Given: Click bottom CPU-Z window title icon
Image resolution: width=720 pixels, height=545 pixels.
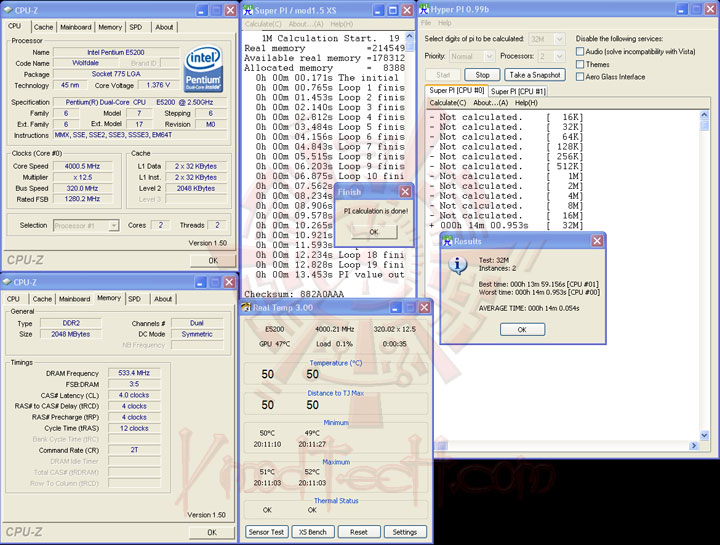Looking at the screenshot, I should [x=7, y=282].
